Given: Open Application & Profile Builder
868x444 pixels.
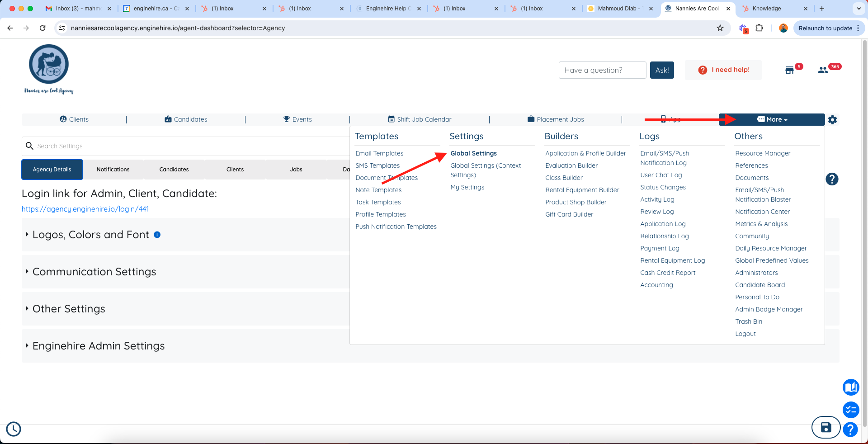Looking at the screenshot, I should tap(585, 153).
